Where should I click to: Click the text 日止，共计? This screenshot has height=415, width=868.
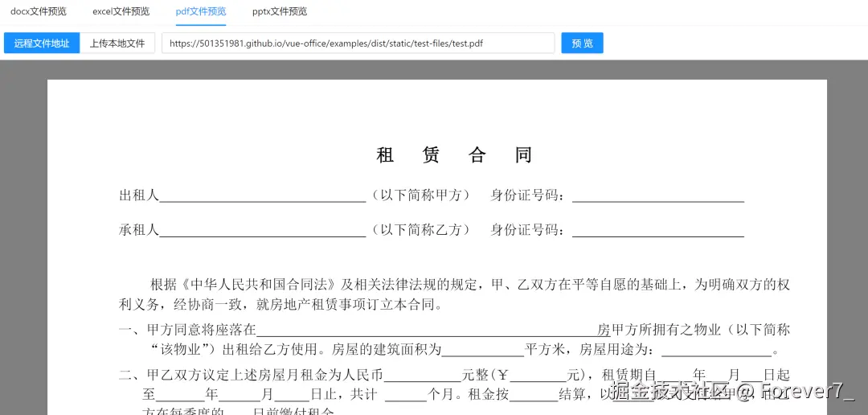[x=343, y=395]
